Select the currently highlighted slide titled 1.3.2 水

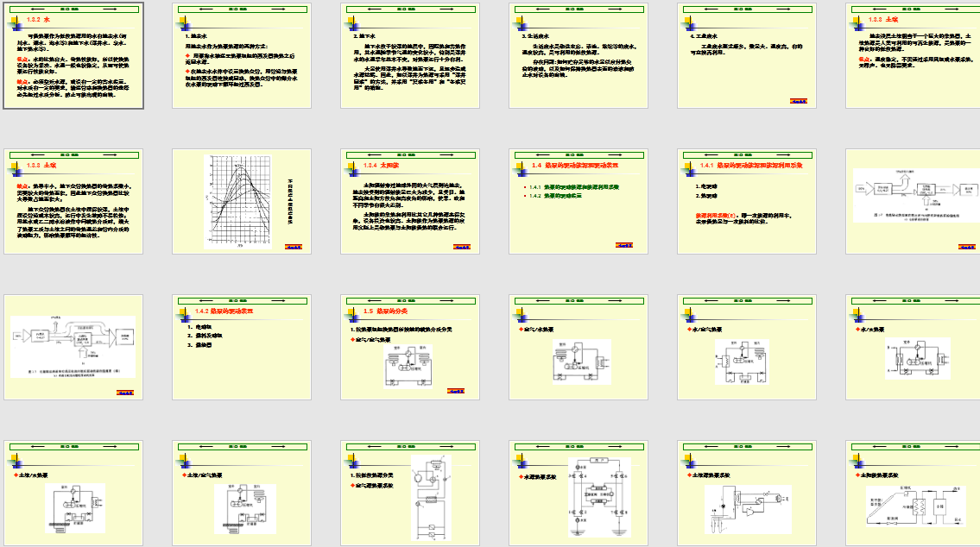click(73, 56)
